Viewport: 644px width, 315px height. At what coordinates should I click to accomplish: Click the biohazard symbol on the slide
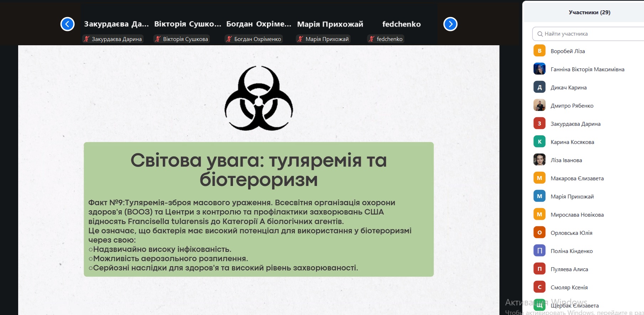(x=259, y=98)
